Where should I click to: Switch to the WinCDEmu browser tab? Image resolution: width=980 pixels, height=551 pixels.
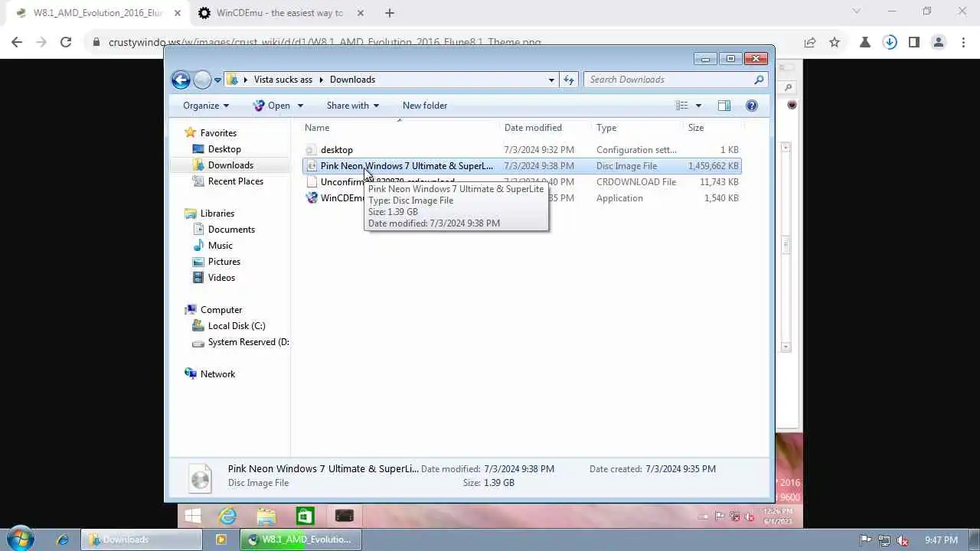(x=279, y=13)
